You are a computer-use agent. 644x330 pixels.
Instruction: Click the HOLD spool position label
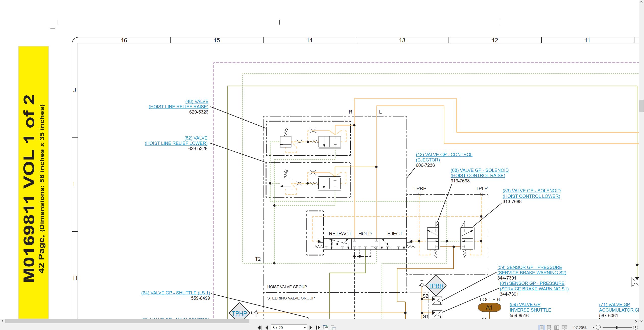[x=365, y=234]
